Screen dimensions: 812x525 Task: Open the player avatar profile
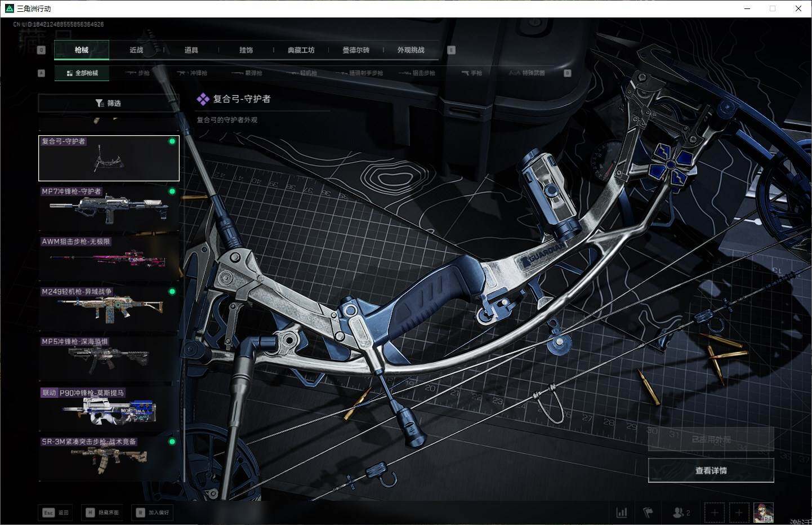click(x=764, y=513)
